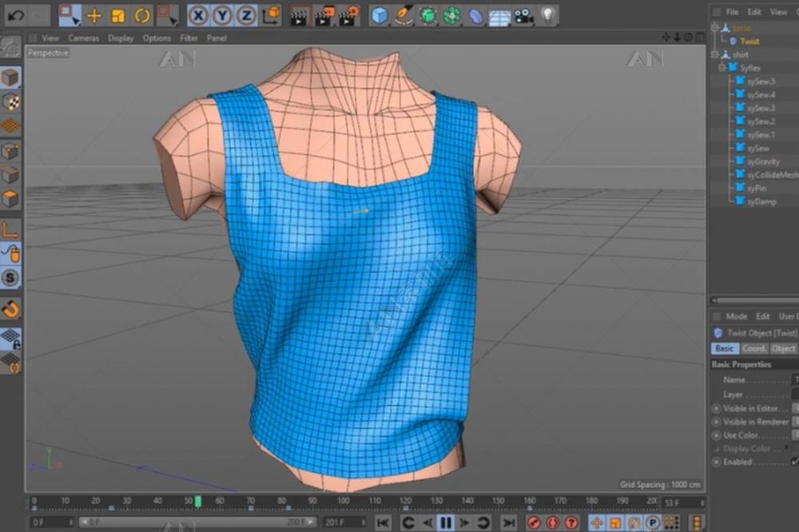This screenshot has height=532, width=799.
Task: Open the Cameras viewport menu
Action: (83, 38)
